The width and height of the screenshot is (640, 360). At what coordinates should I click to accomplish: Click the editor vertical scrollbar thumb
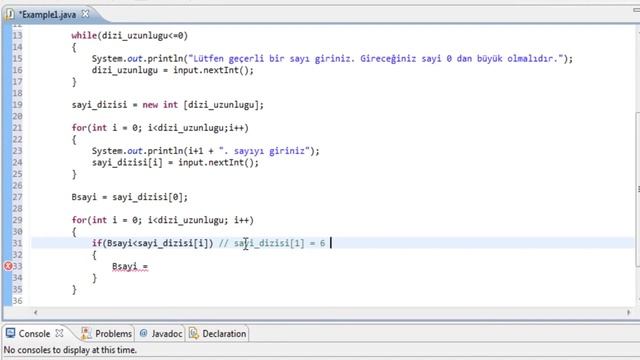point(638,190)
